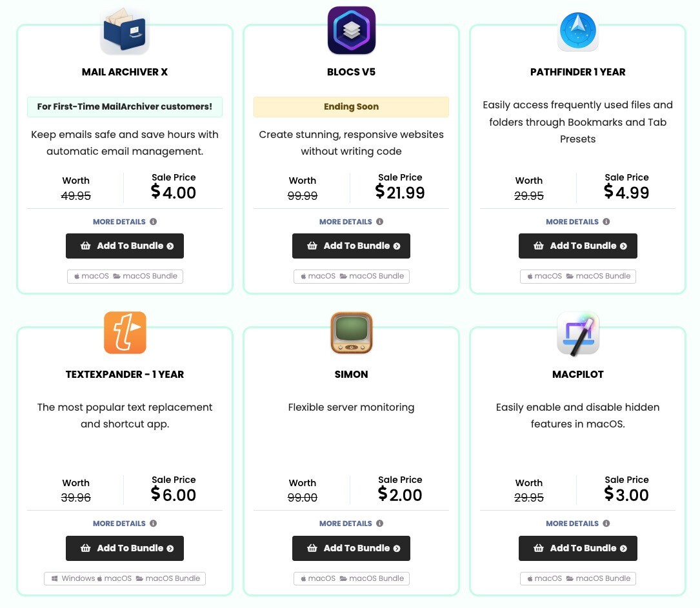700x608 pixels.
Task: Click the Apple icon in PathFinder's macOS tag
Action: (x=530, y=276)
